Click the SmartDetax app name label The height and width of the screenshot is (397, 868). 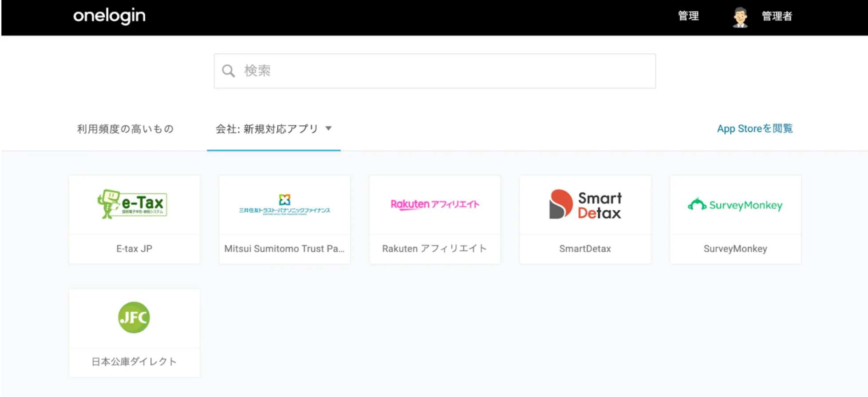pos(585,249)
